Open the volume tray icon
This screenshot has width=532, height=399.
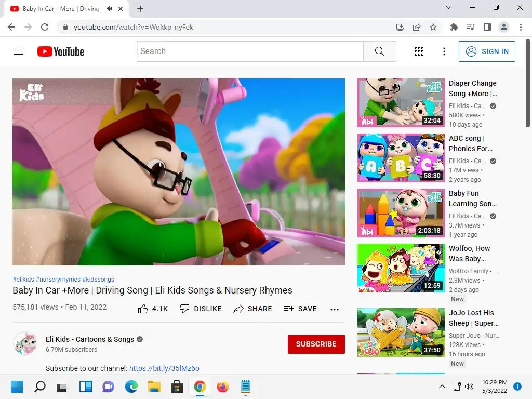[x=469, y=387]
